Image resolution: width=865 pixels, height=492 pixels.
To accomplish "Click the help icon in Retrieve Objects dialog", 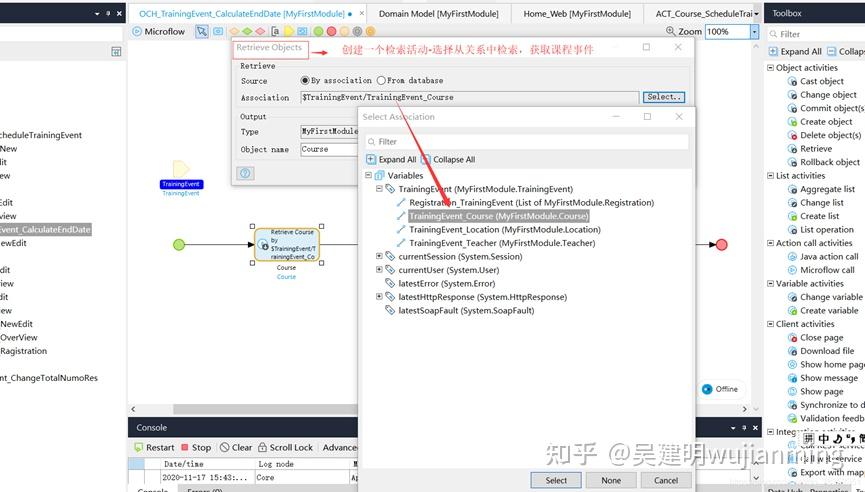I will click(x=245, y=173).
